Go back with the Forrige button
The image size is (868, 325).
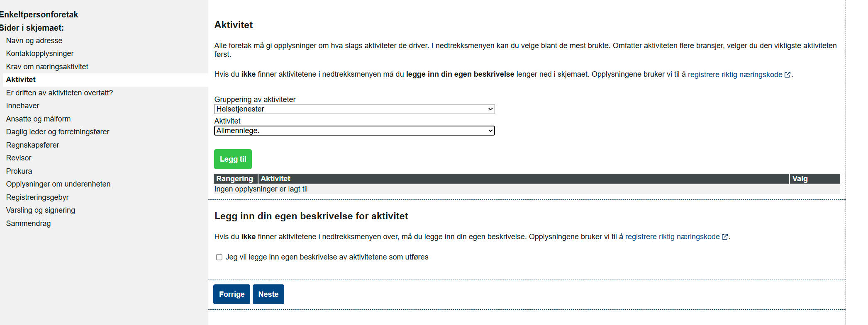tap(232, 294)
